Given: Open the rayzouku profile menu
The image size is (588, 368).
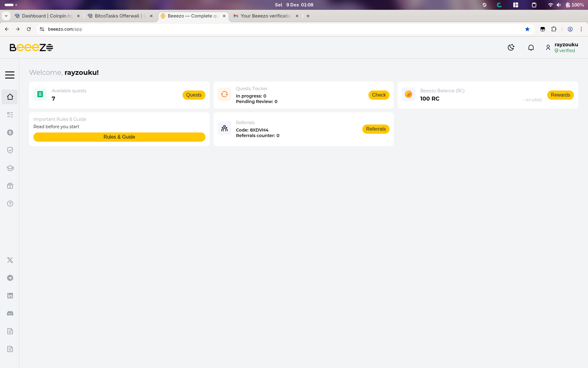Looking at the screenshot, I should pyautogui.click(x=562, y=48).
